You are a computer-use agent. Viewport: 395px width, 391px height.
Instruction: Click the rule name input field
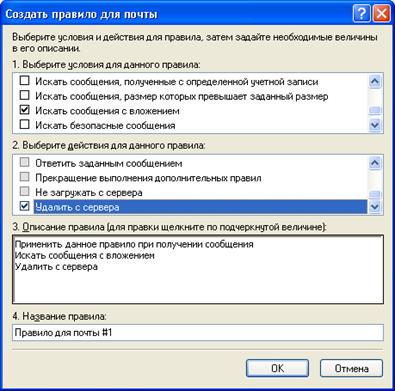coord(198,333)
